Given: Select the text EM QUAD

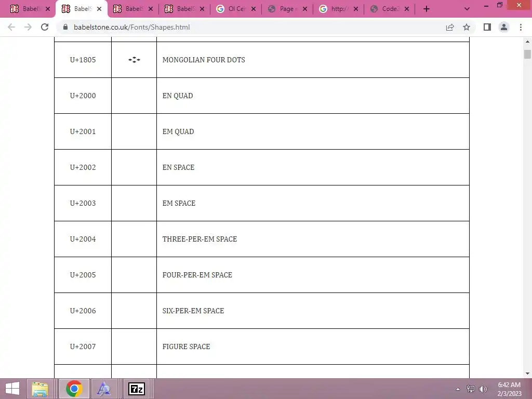Looking at the screenshot, I should coord(178,131).
